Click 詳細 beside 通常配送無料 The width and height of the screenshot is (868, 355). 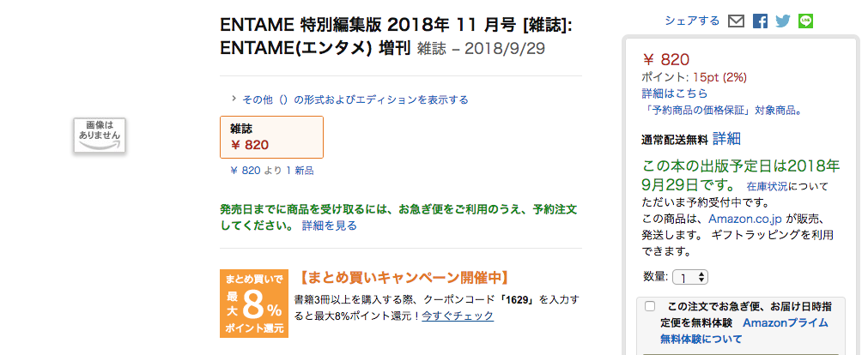click(x=726, y=139)
